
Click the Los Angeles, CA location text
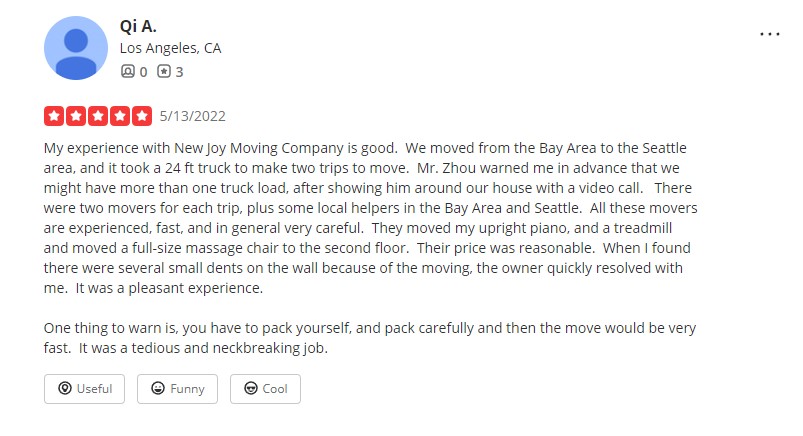(171, 48)
